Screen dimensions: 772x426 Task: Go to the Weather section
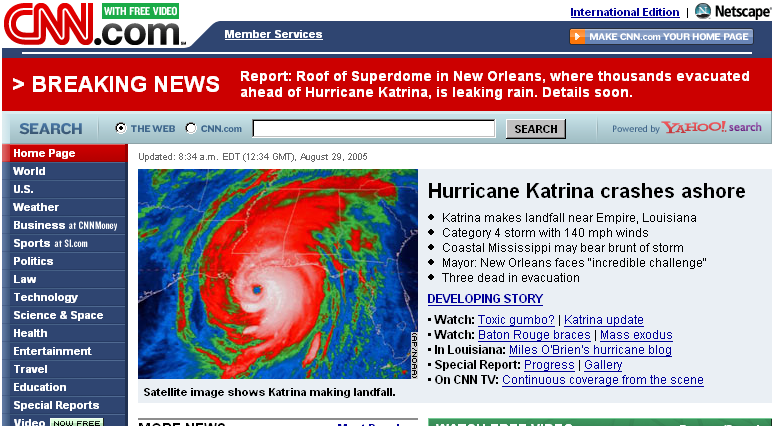64,207
